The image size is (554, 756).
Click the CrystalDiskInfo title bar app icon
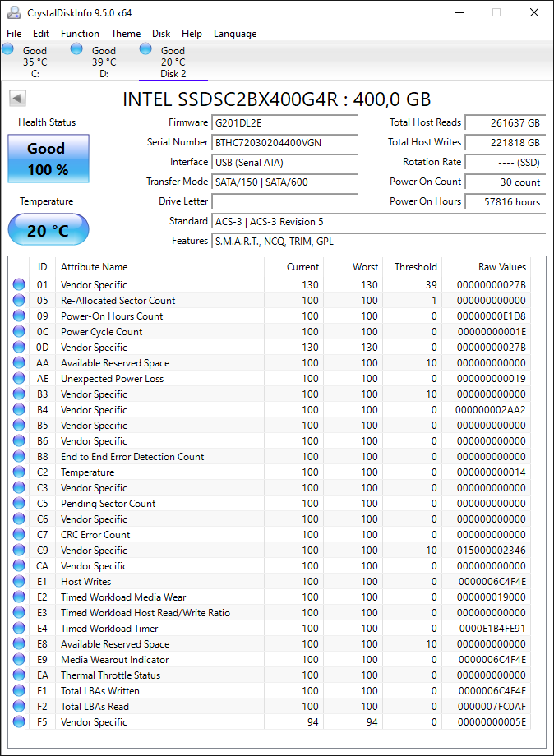click(14, 12)
